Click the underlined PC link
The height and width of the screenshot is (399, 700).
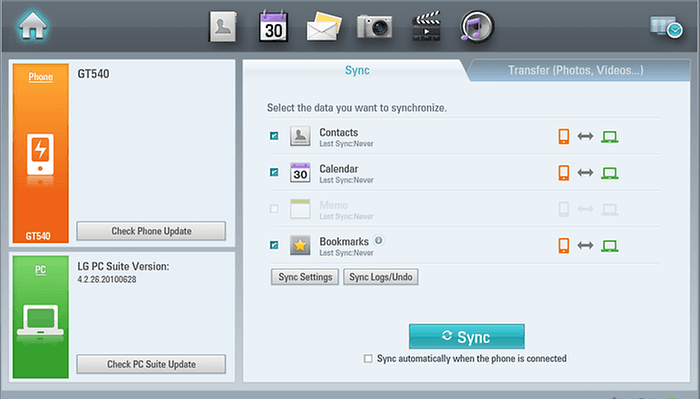pyautogui.click(x=40, y=270)
